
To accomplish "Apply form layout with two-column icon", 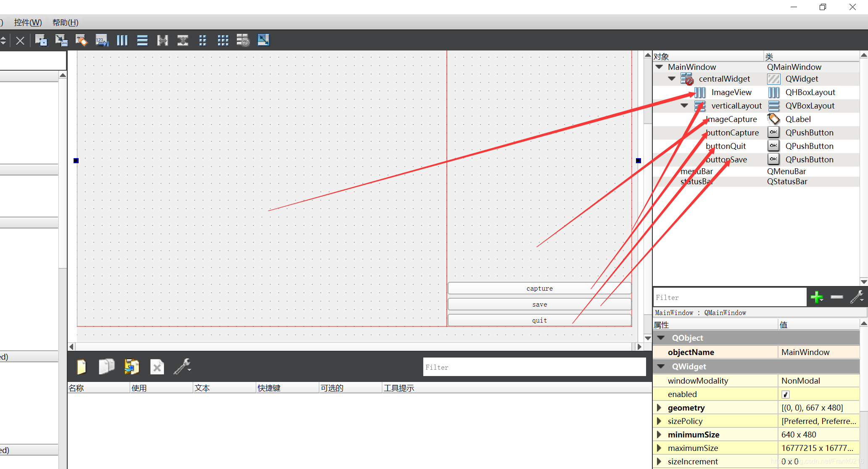I will [203, 40].
